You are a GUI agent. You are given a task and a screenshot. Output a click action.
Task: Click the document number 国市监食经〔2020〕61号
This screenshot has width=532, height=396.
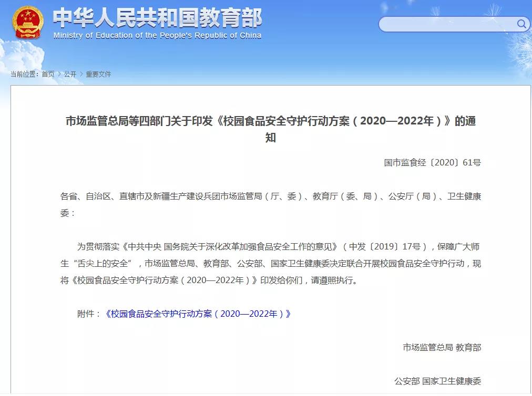click(x=433, y=162)
